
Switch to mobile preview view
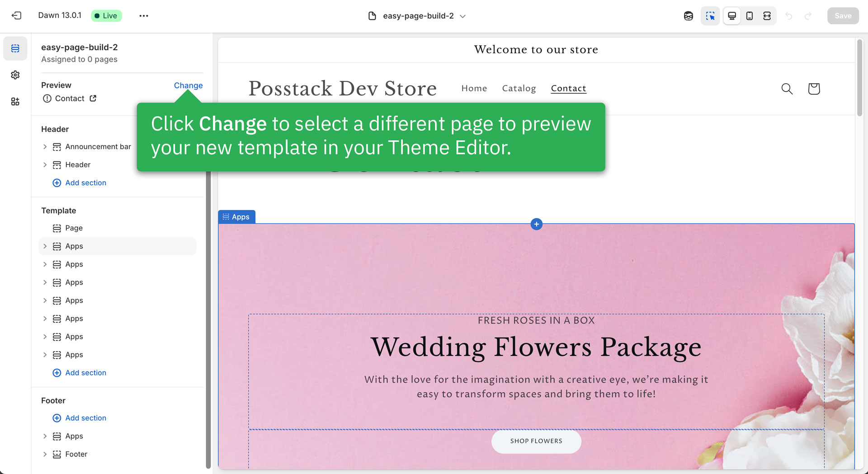750,16
